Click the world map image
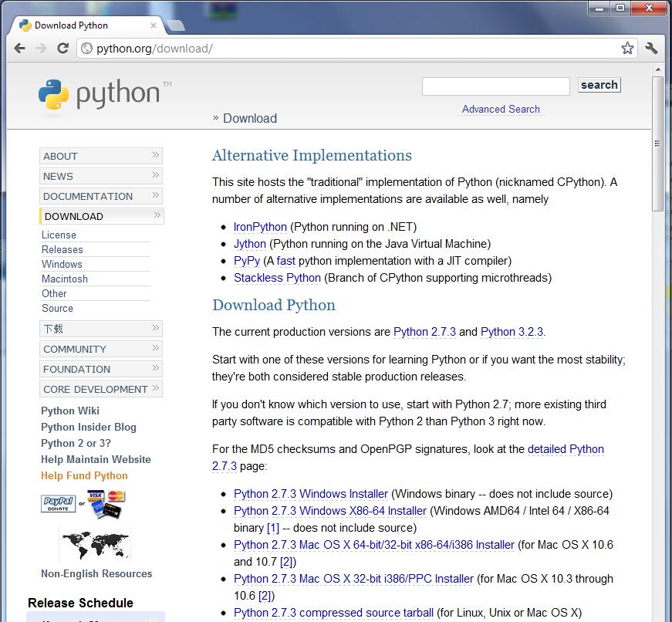 click(95, 544)
